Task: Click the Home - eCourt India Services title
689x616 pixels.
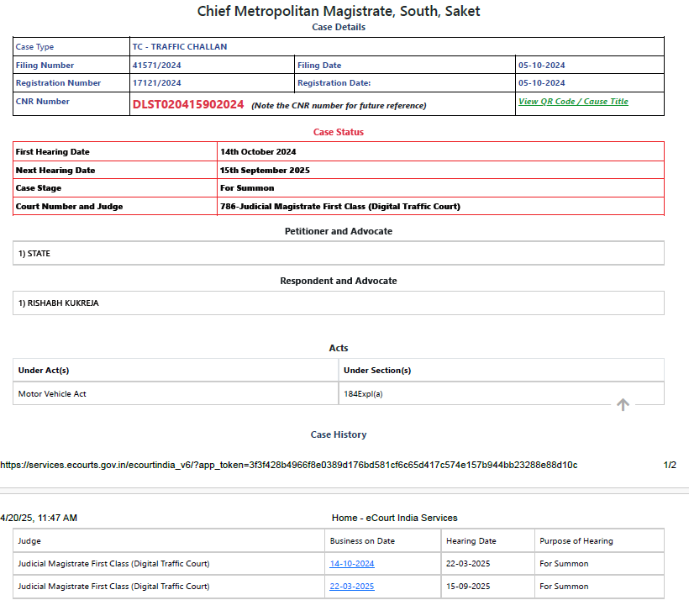Action: tap(395, 518)
